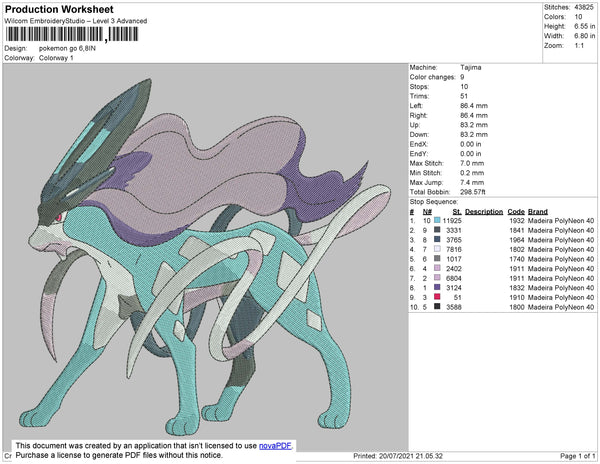The image size is (600, 464).
Task: Select the 'Page 1 of 1' footer text
Action: tap(578, 456)
